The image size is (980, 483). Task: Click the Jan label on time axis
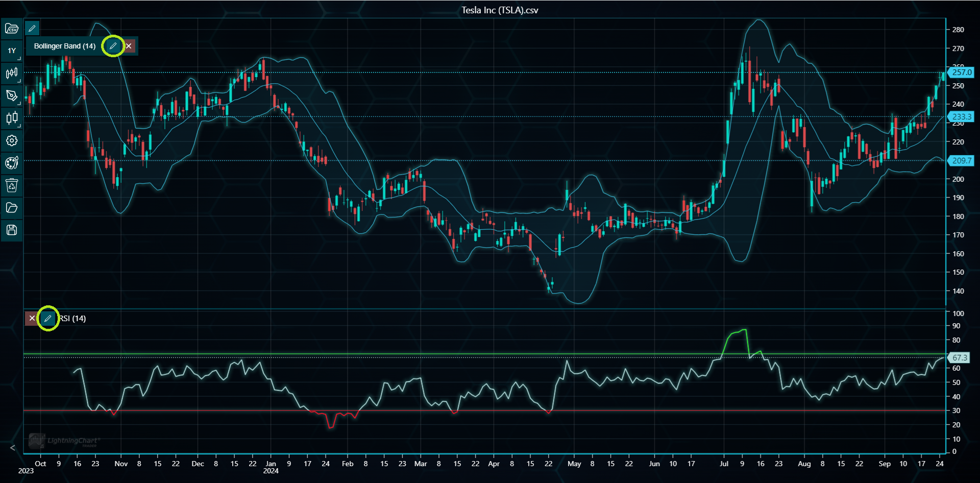pyautogui.click(x=271, y=464)
